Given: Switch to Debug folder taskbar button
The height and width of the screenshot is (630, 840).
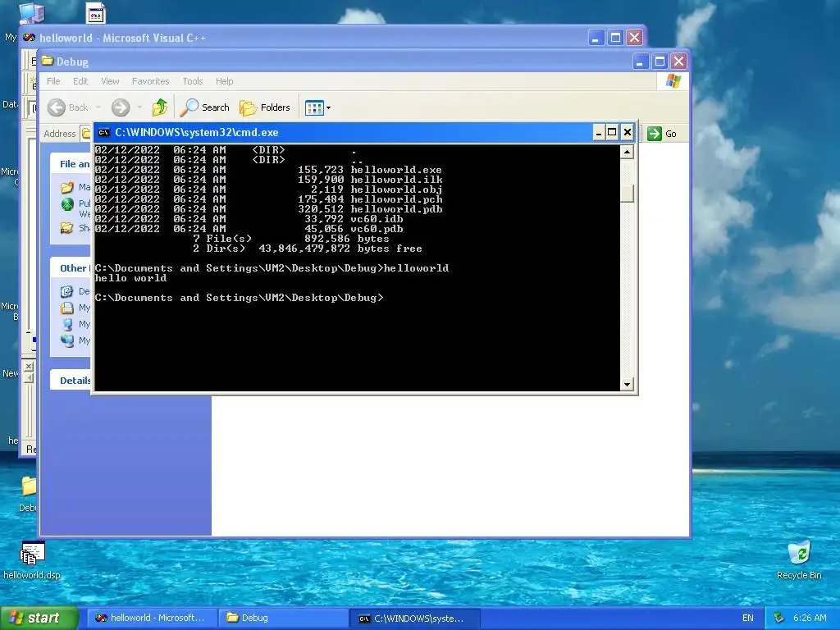Looking at the screenshot, I should coord(284,618).
